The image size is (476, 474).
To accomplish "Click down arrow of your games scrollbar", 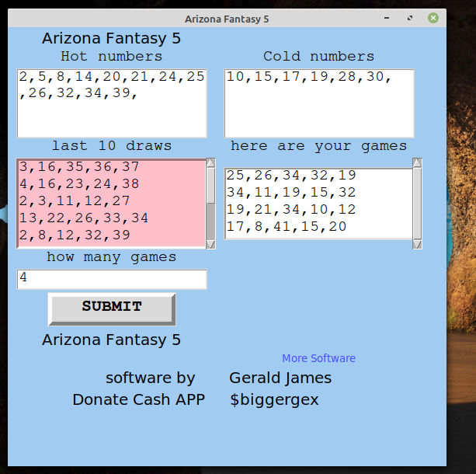I will pyautogui.click(x=417, y=244).
